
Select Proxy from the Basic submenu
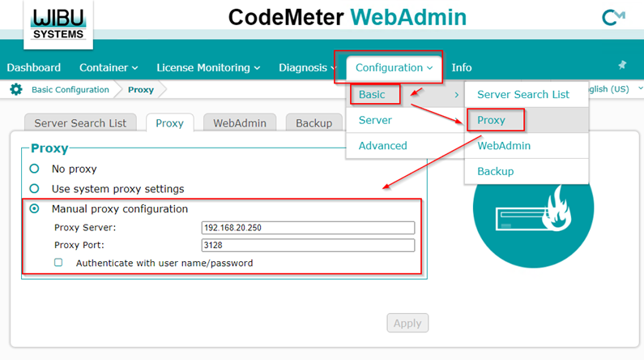[x=492, y=120]
